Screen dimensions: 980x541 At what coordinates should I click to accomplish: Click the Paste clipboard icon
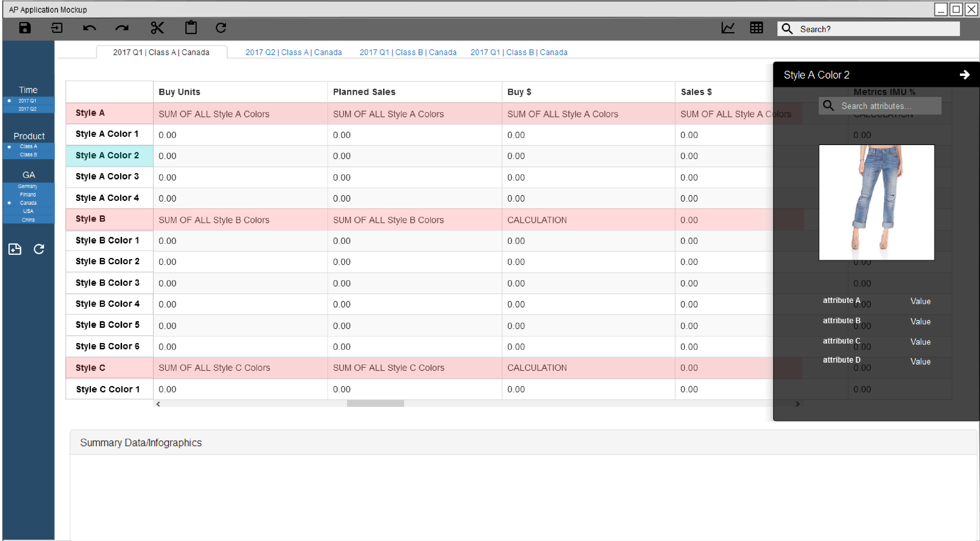pyautogui.click(x=191, y=28)
